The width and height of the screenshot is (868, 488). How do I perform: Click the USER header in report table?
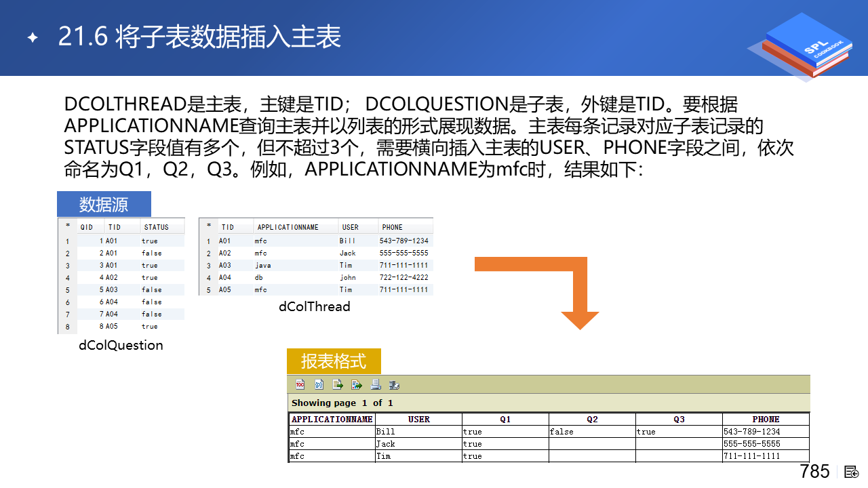pyautogui.click(x=419, y=420)
